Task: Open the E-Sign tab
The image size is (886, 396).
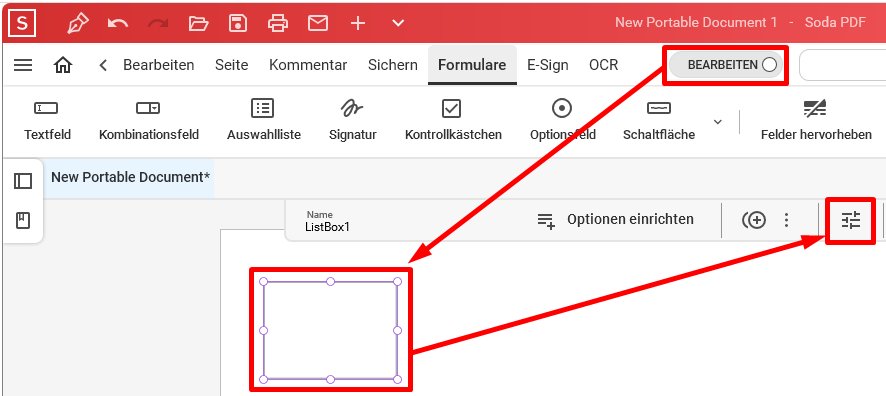Action: pyautogui.click(x=548, y=65)
